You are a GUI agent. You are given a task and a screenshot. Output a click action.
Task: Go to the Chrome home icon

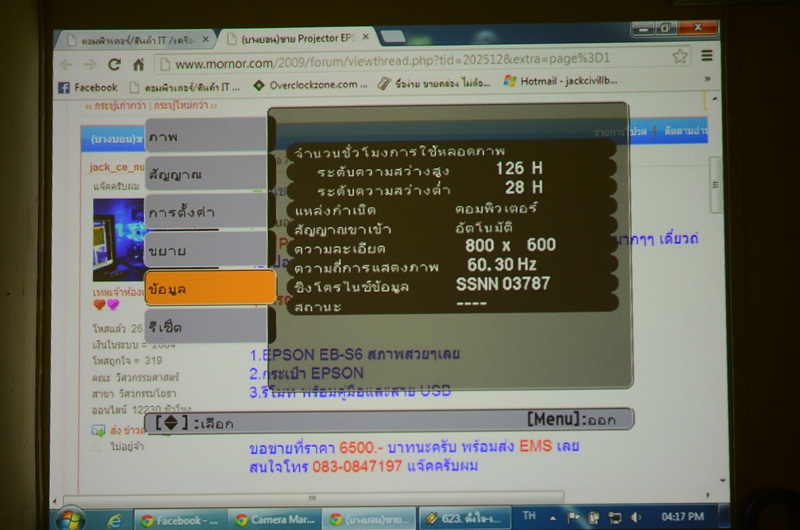138,64
